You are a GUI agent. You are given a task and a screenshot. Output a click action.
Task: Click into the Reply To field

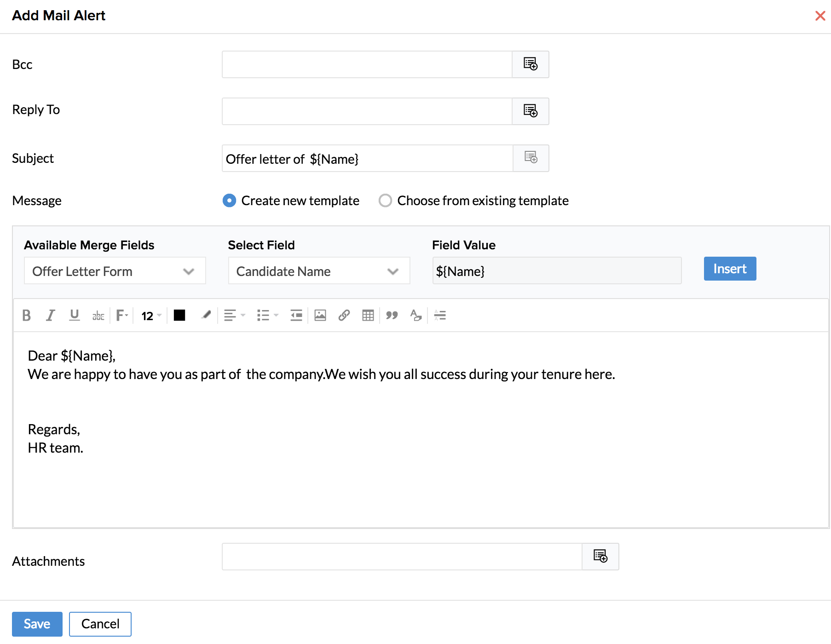click(367, 111)
